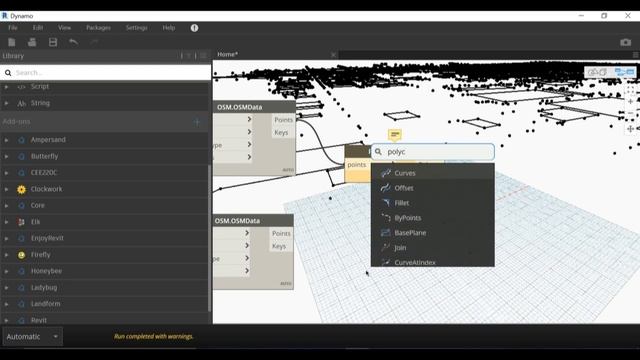Click the library search input field
This screenshot has width=640, height=360.
(x=106, y=73)
